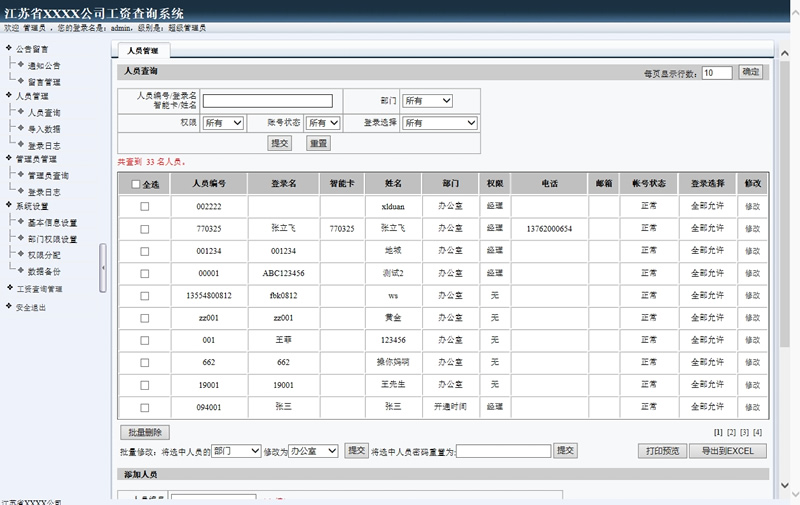Check the row for employee 002222
The image size is (800, 505).
point(144,206)
